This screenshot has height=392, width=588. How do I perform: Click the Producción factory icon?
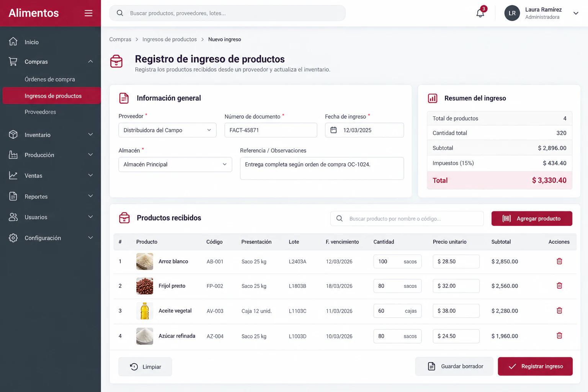click(13, 155)
